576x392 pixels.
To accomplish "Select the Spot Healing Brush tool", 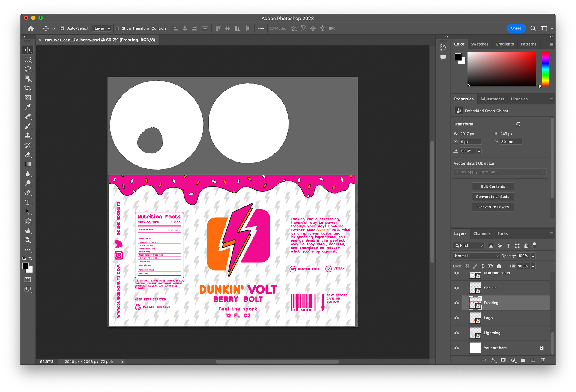I will 28,117.
